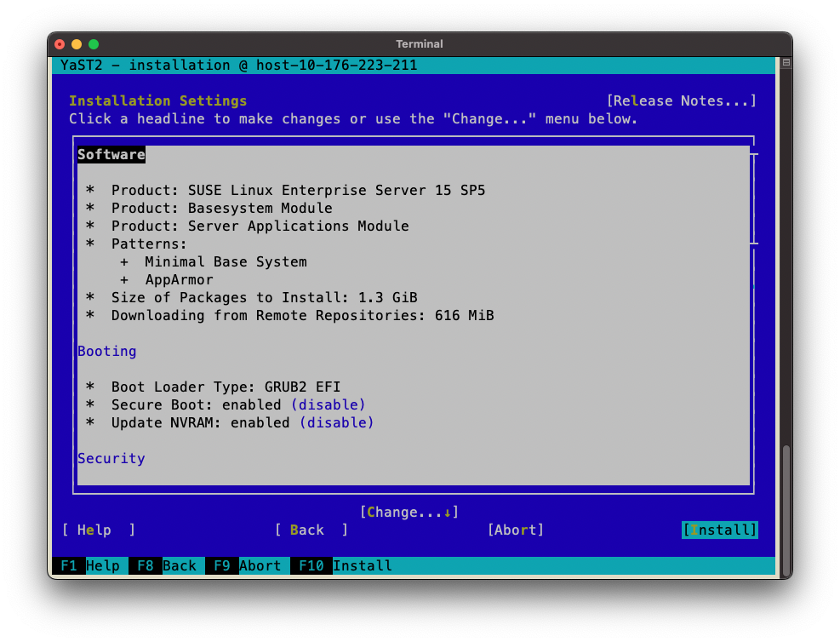Click F8 Back in function key bar

click(x=166, y=565)
